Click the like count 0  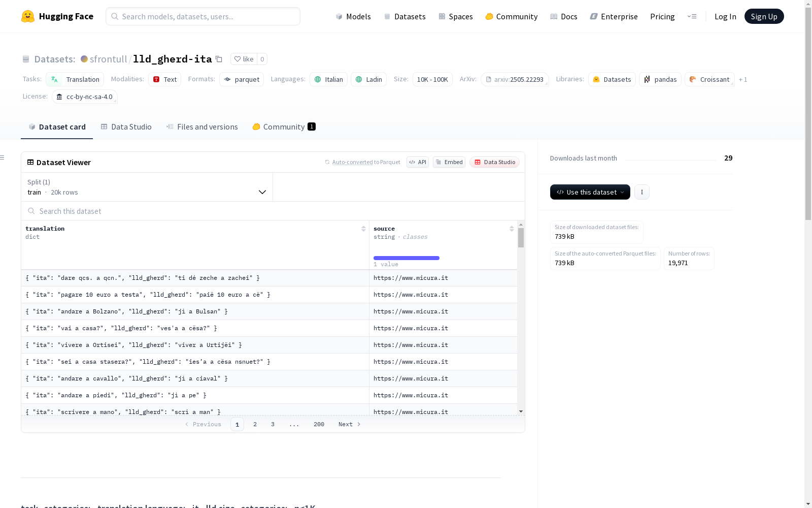[x=262, y=59]
